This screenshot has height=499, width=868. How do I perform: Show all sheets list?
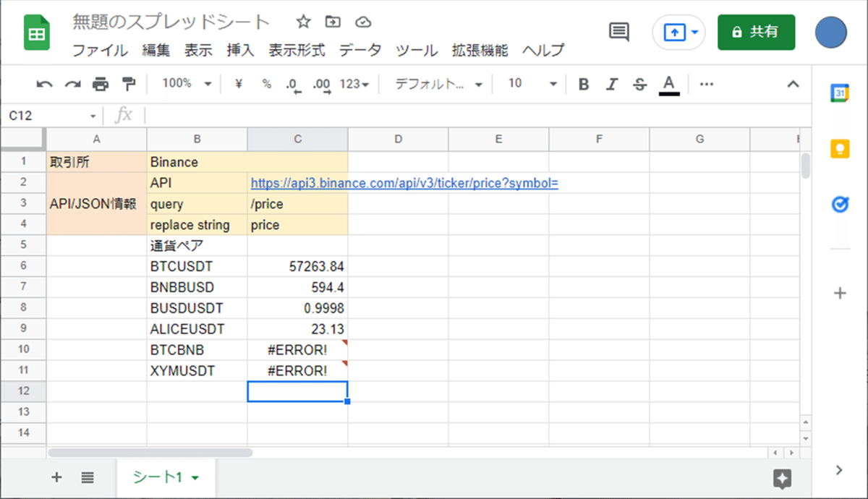(88, 477)
